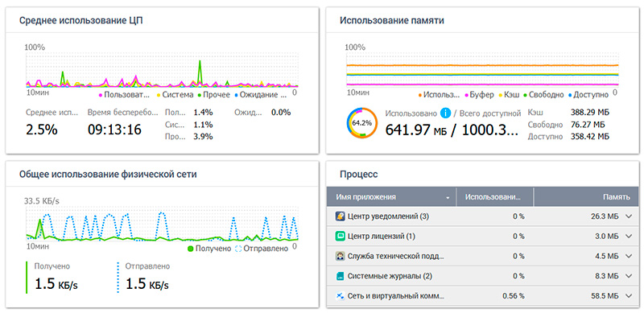Click the memory usage info icon
644x313 pixels.
[x=445, y=113]
